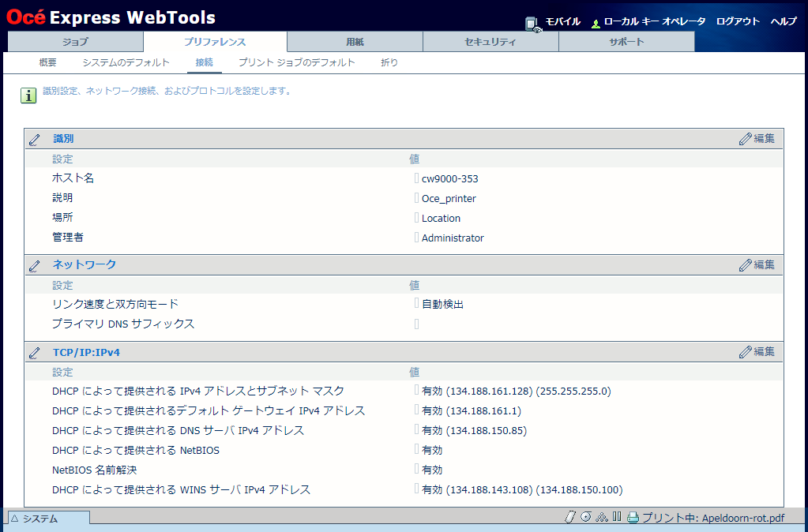808x532 pixels.
Task: Click DNS value 有効 (134.188.150.85)
Action: (x=474, y=430)
